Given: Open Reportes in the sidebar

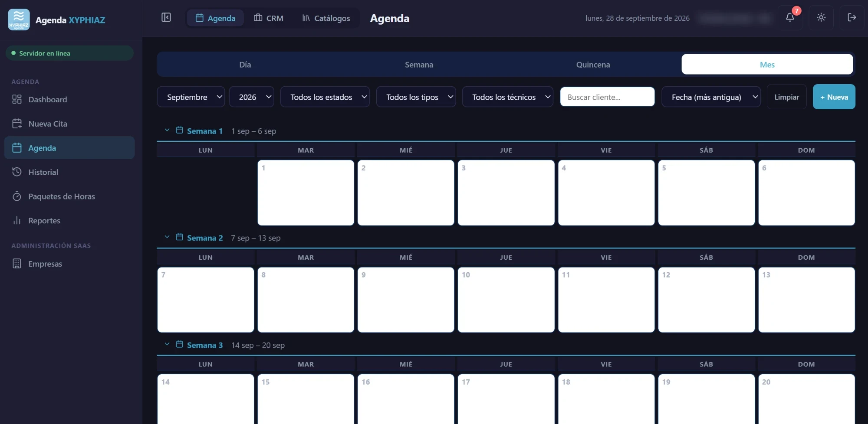Looking at the screenshot, I should [69, 221].
